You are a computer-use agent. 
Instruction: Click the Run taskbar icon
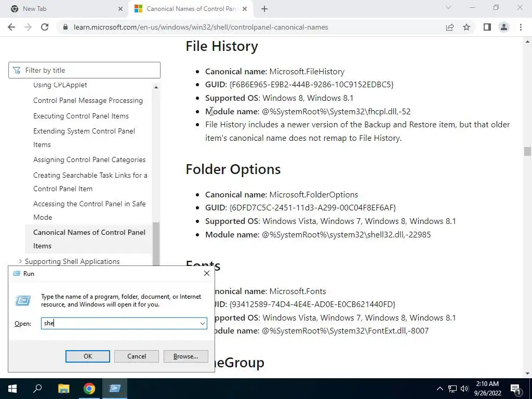115,389
